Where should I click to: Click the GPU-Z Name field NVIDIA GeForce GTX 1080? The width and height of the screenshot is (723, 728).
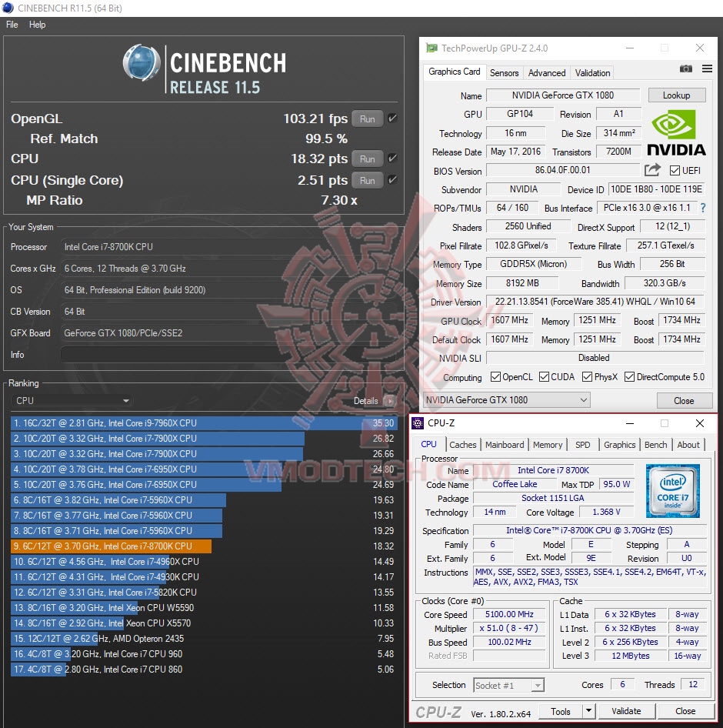tap(563, 95)
